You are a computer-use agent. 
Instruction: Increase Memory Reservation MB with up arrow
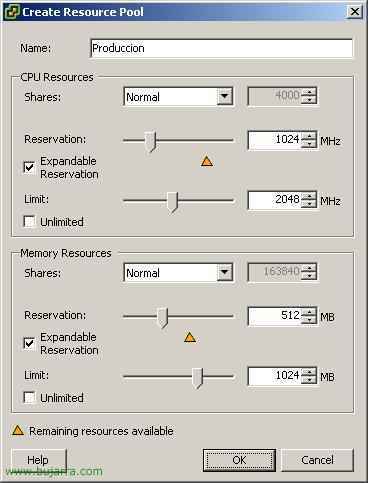click(309, 312)
